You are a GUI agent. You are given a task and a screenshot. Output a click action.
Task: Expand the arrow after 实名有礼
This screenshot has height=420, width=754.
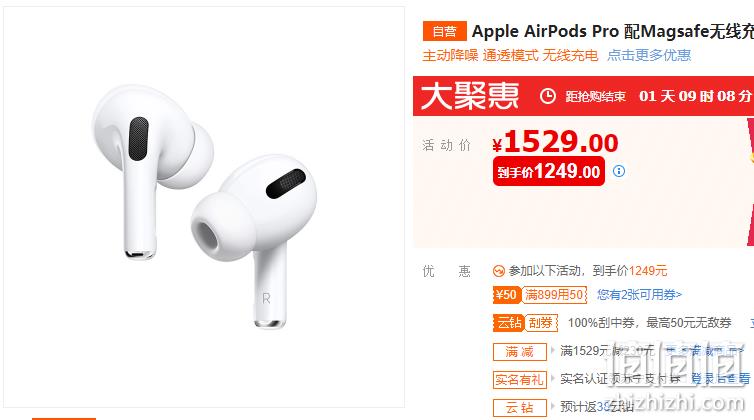[553, 378]
